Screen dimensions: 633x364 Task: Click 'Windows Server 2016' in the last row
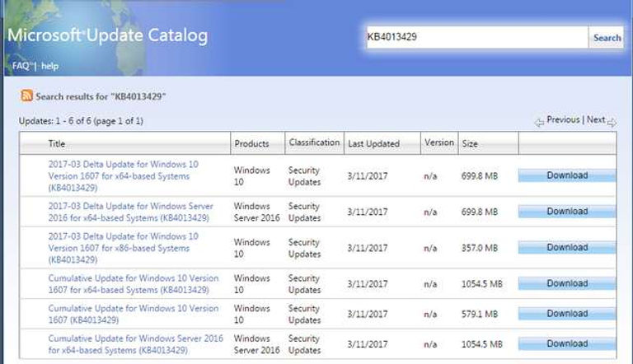click(x=257, y=344)
